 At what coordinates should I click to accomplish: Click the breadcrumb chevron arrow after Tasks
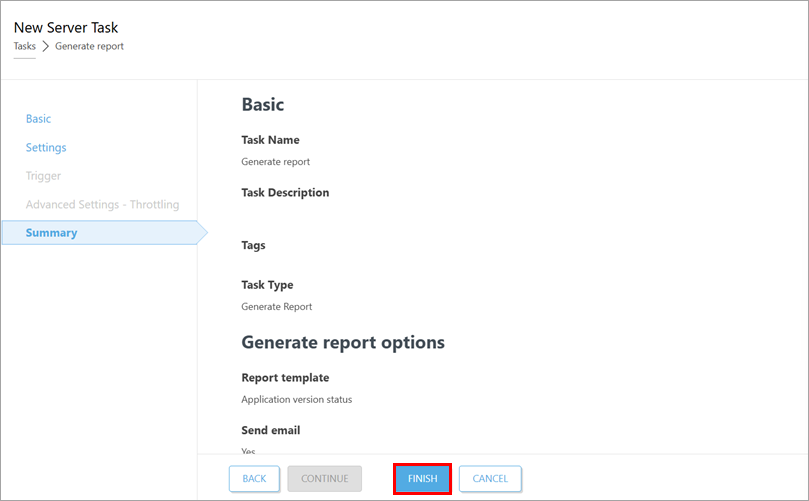(x=45, y=46)
